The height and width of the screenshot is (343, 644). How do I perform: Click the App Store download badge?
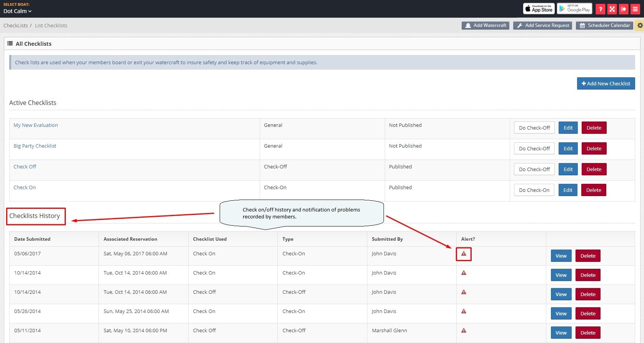click(539, 8)
